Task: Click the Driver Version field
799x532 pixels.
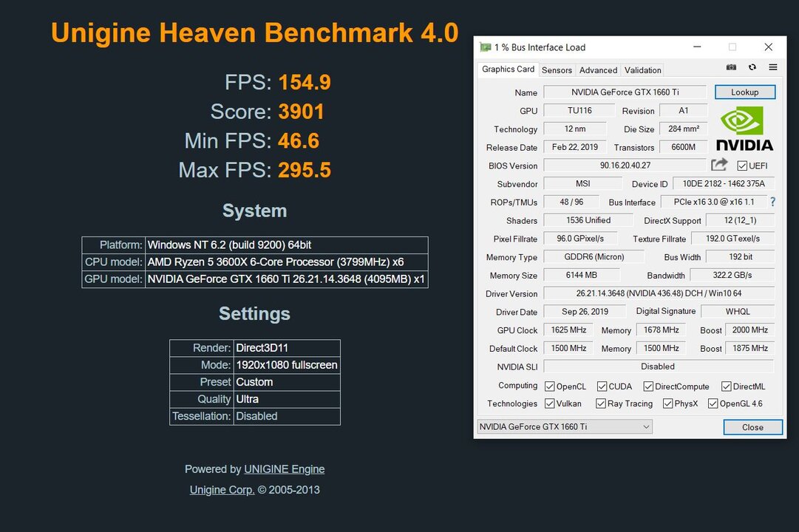Action: tap(659, 293)
